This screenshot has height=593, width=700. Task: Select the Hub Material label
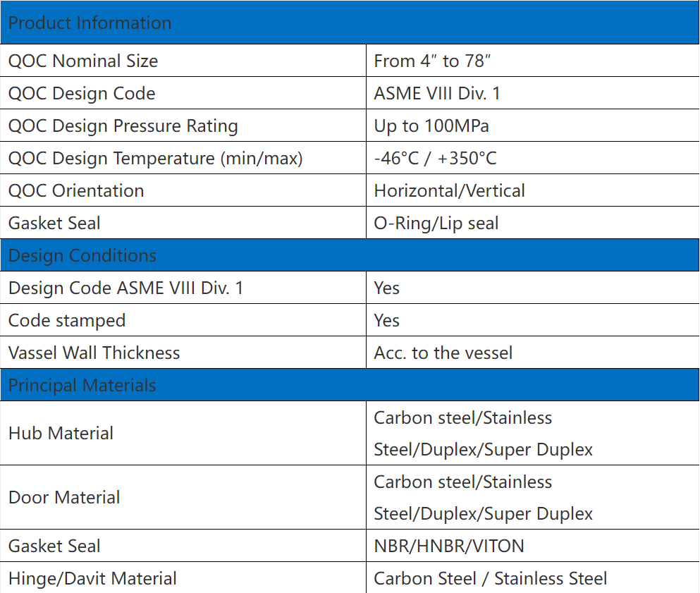click(61, 433)
